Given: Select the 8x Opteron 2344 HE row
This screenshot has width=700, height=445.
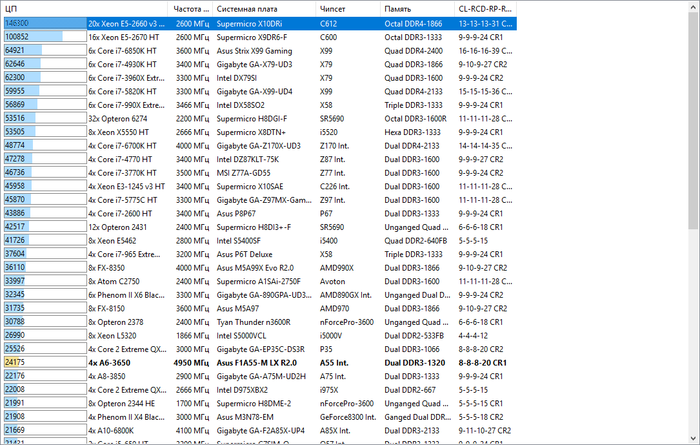Looking at the screenshot, I should click(x=260, y=403).
